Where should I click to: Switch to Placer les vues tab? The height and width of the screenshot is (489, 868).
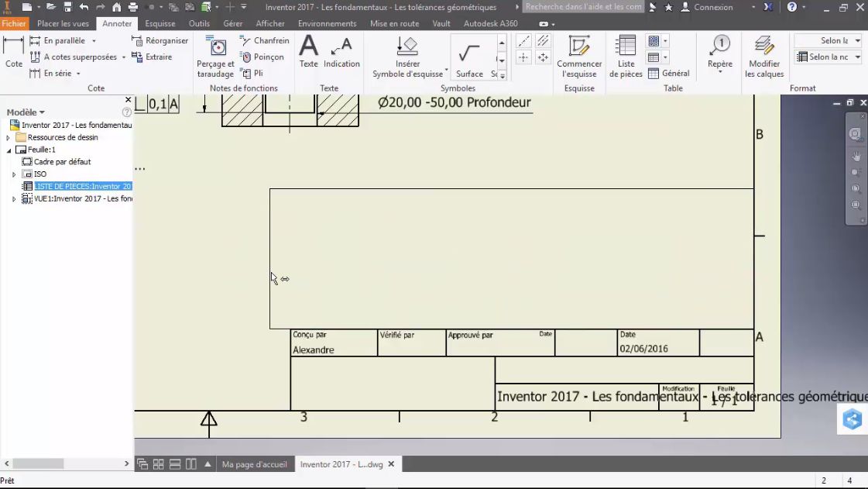pyautogui.click(x=63, y=23)
